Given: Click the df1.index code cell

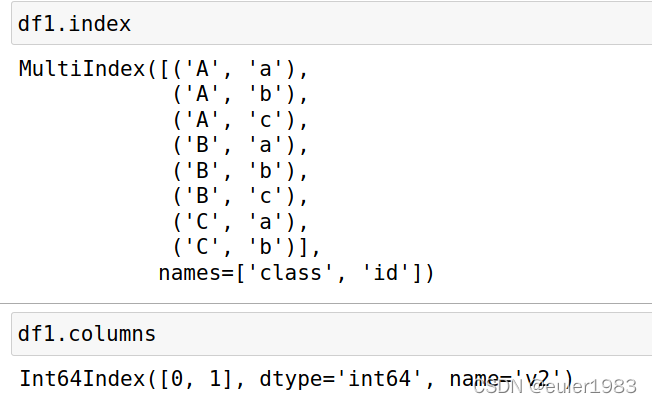Looking at the screenshot, I should pyautogui.click(x=331, y=23).
